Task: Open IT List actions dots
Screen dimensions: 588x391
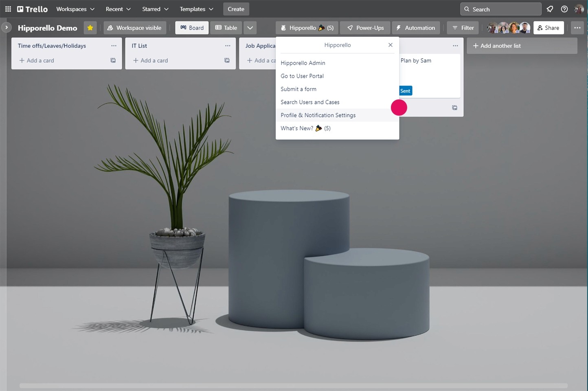Action: [x=228, y=46]
